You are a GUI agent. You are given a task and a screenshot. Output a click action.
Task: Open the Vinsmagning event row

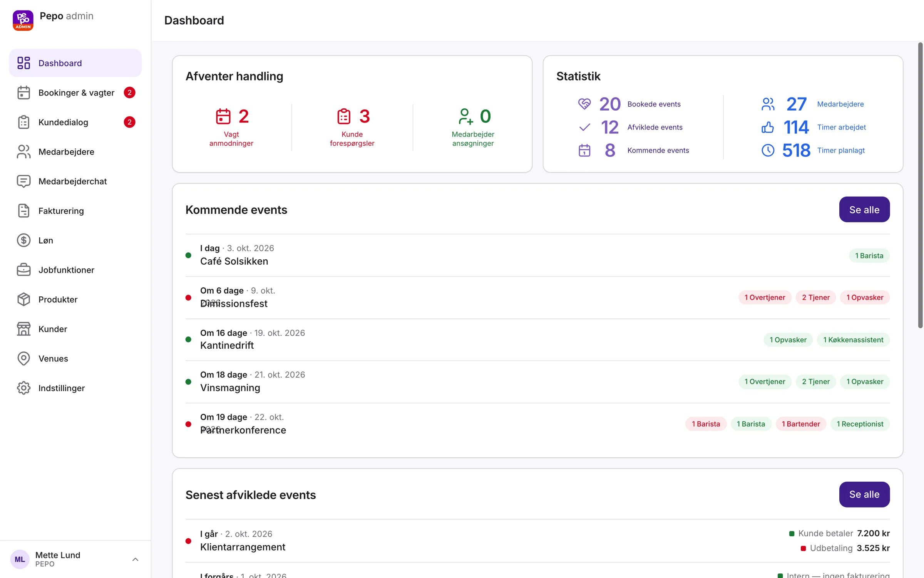tap(537, 381)
